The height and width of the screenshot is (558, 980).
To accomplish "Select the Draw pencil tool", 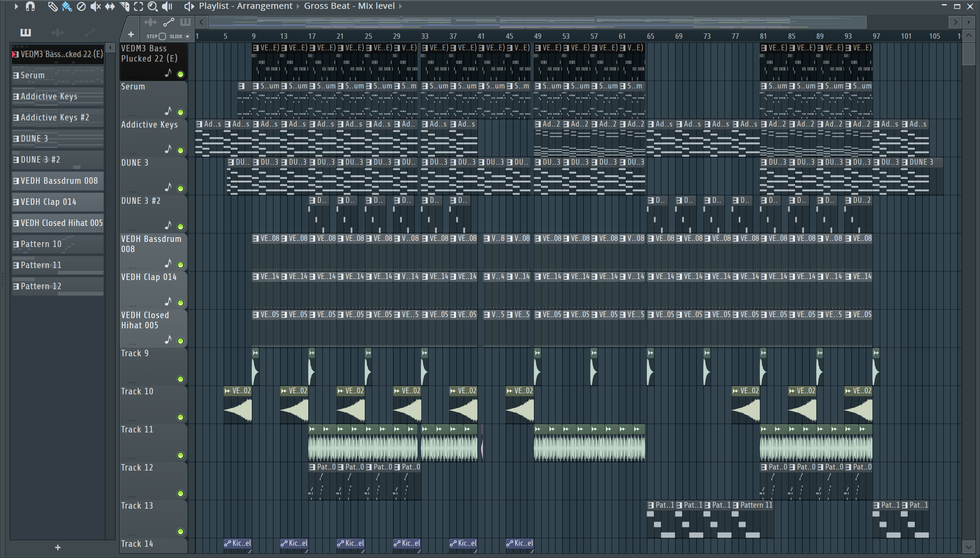I will pyautogui.click(x=52, y=6).
